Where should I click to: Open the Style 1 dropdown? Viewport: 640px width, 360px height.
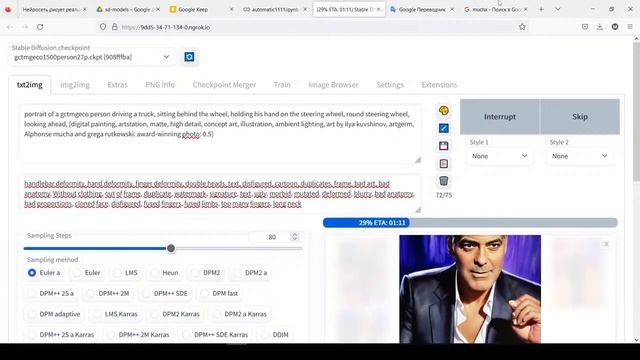(x=500, y=156)
